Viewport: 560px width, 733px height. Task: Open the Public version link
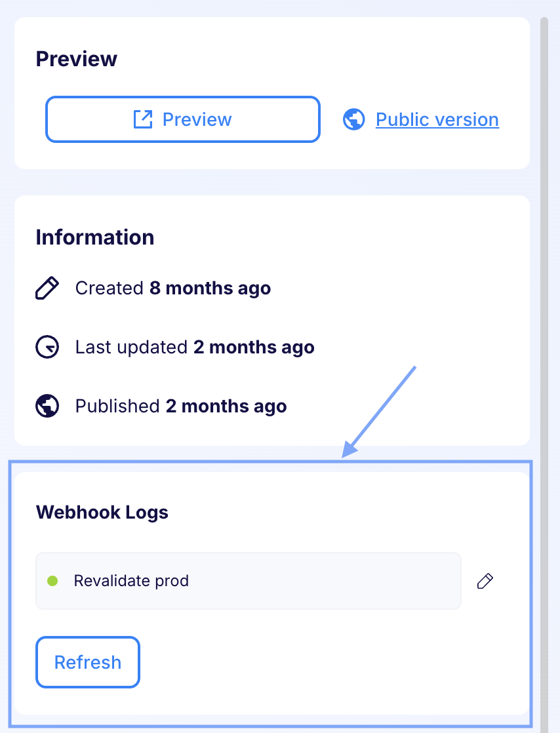pyautogui.click(x=437, y=119)
